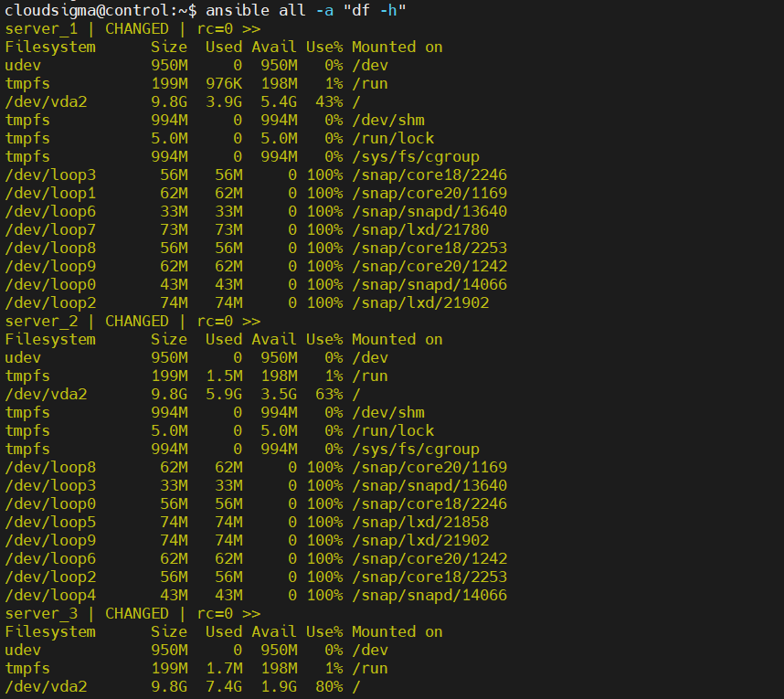This screenshot has width=784, height=699.
Task: Click '/snap/snapd/14066' under server_2
Action: tap(429, 595)
